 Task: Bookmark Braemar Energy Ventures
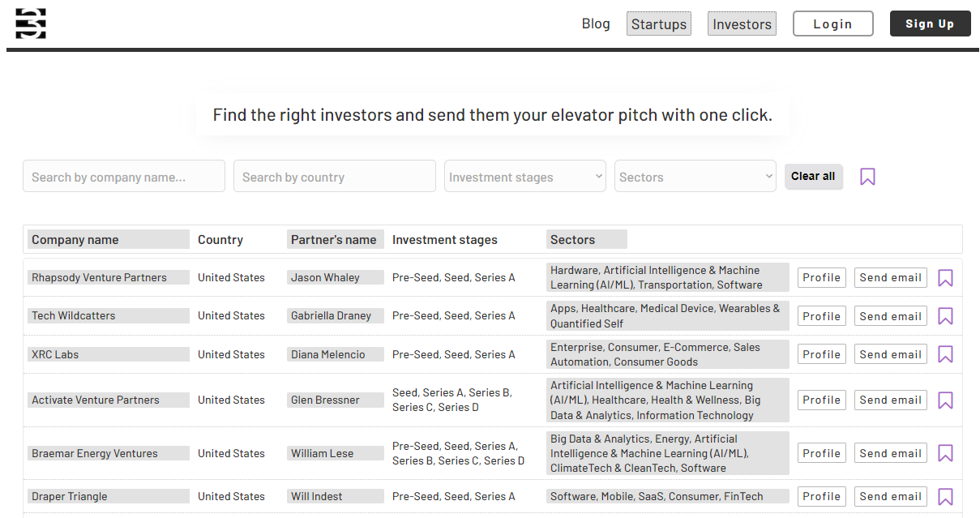pos(945,452)
